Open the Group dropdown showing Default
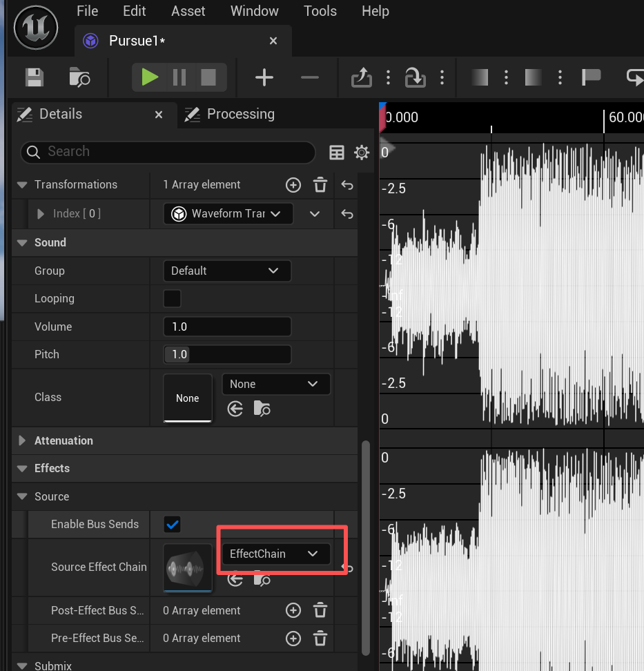 (x=227, y=271)
